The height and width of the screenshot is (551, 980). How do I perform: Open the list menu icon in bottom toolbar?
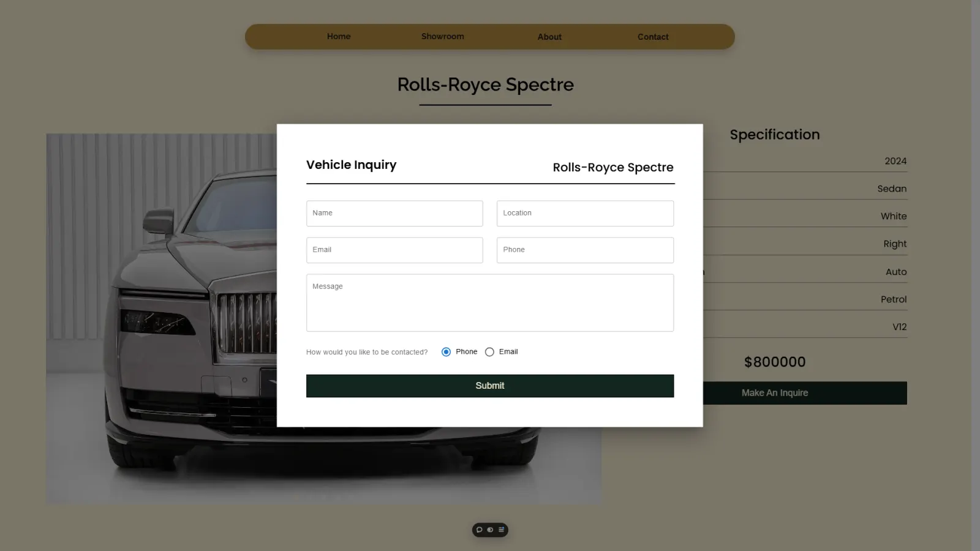[501, 530]
